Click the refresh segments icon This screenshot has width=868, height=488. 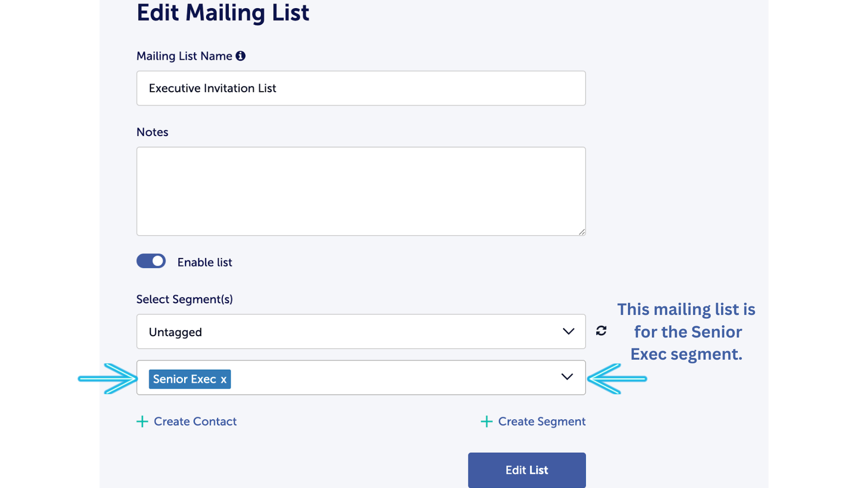tap(601, 331)
